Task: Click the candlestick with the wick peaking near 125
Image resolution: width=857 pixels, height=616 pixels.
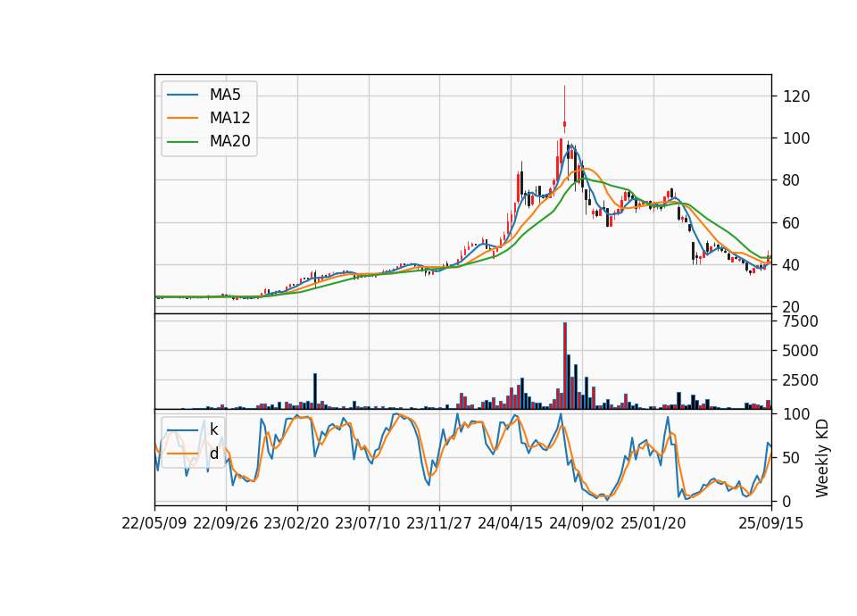Action: (564, 109)
